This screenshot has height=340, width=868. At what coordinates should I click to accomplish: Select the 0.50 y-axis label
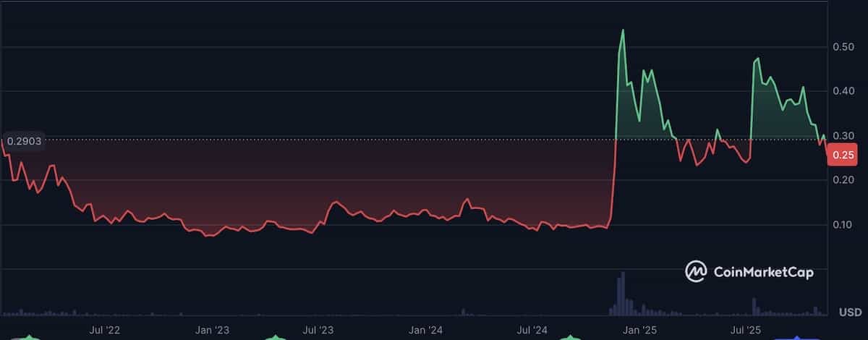842,47
